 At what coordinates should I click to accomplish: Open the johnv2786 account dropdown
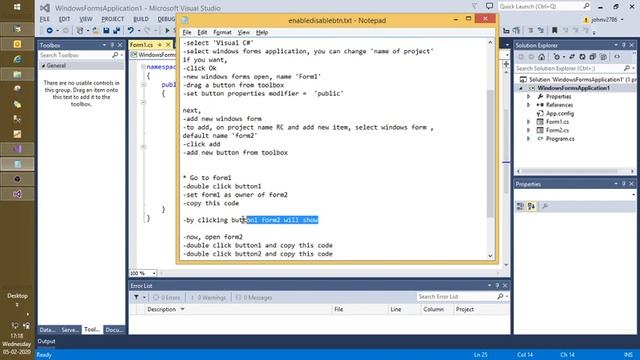coord(622,20)
